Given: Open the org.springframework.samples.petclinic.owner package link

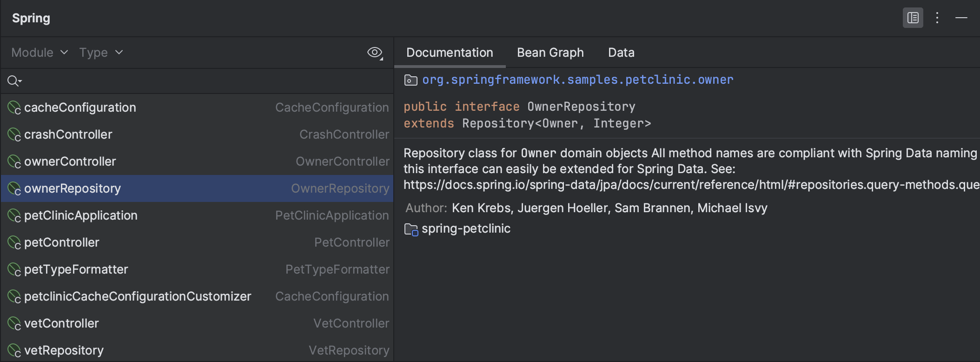Looking at the screenshot, I should [x=577, y=80].
